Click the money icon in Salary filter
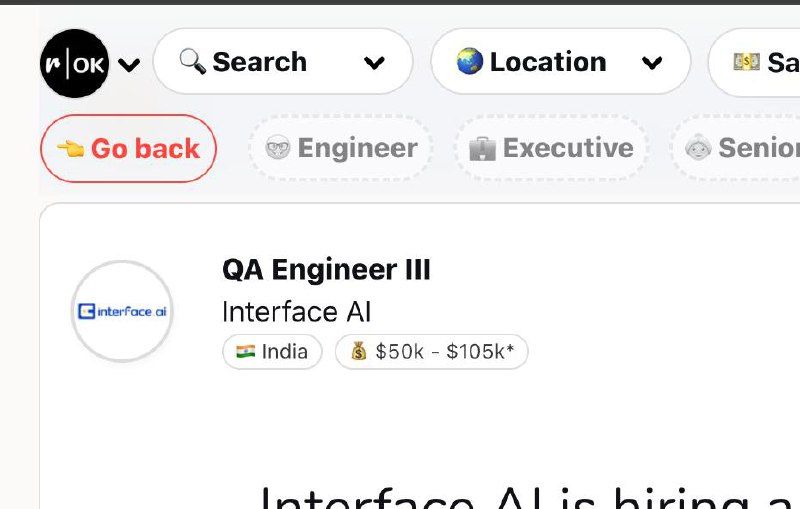Viewport: 800px width, 509px height. tap(746, 62)
